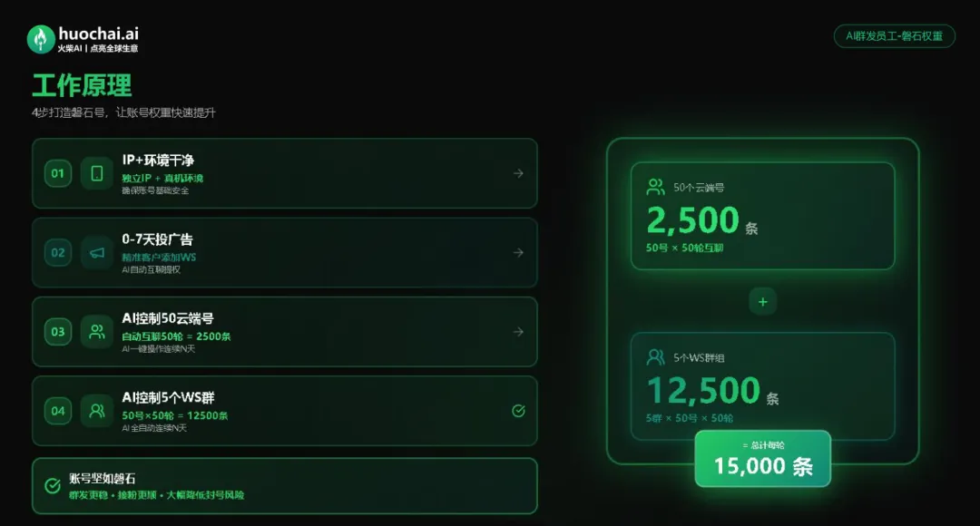This screenshot has height=526, width=980.
Task: Click the users icon beside 50个云端号
Action: coord(655,188)
